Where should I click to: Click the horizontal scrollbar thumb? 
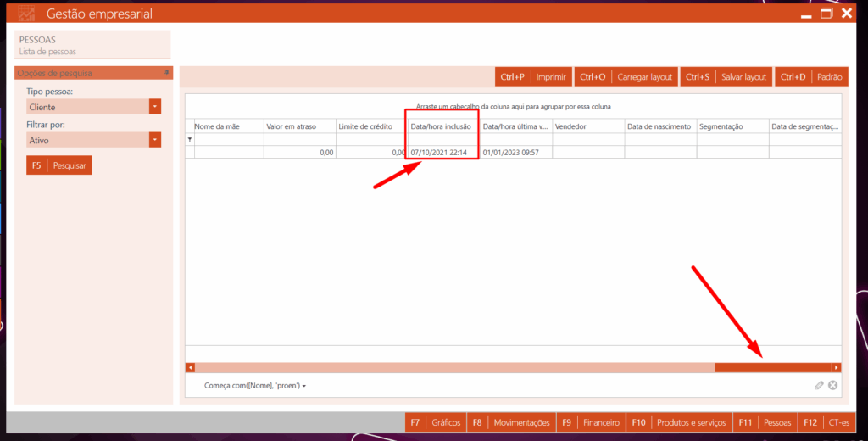771,367
